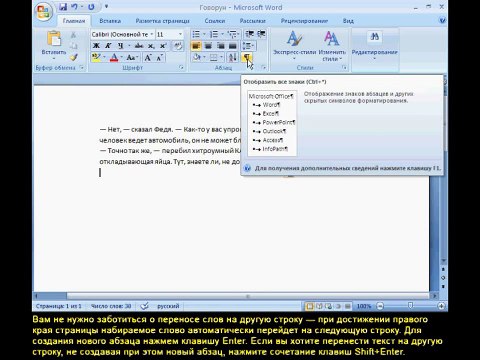Screen dimensions: 480x360
Task: Switch to Full Screen Reading view
Action: 319,306
